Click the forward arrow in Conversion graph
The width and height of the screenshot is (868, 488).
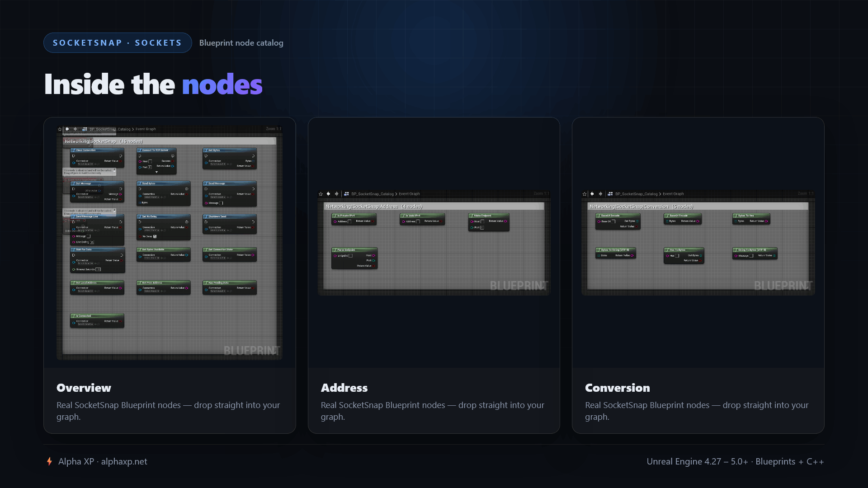click(600, 194)
